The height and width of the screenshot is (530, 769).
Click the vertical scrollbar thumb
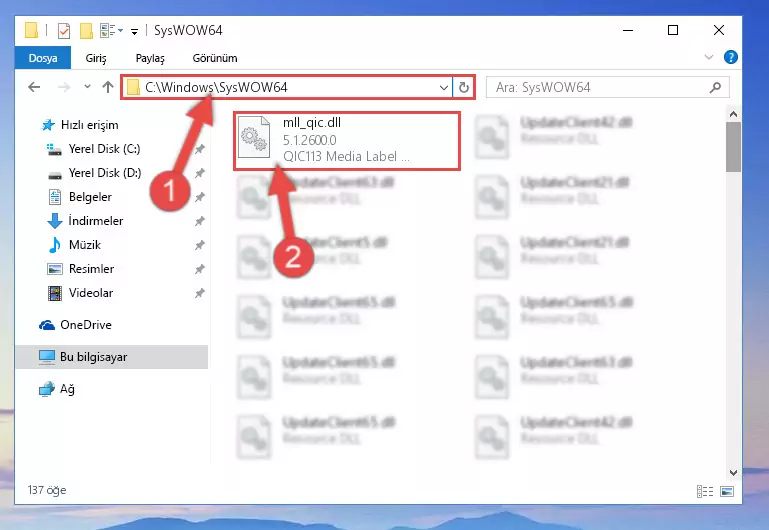coord(733,147)
